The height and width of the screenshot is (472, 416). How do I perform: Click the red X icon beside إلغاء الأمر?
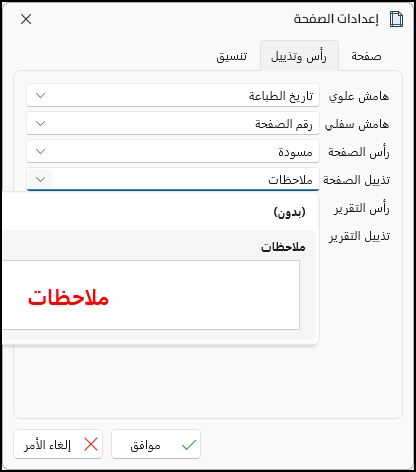click(91, 444)
